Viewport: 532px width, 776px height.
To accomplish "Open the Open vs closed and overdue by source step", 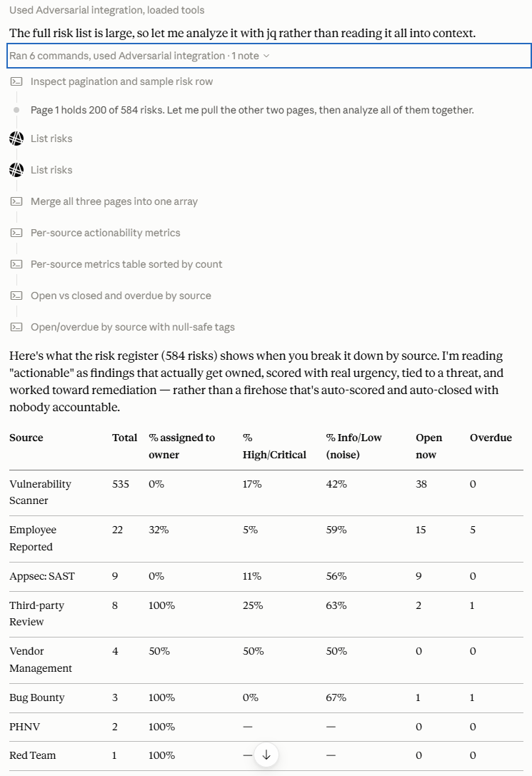I will tap(121, 296).
